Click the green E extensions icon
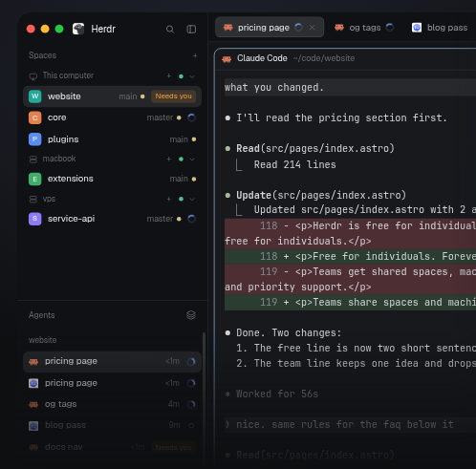476x469 pixels. 35,179
